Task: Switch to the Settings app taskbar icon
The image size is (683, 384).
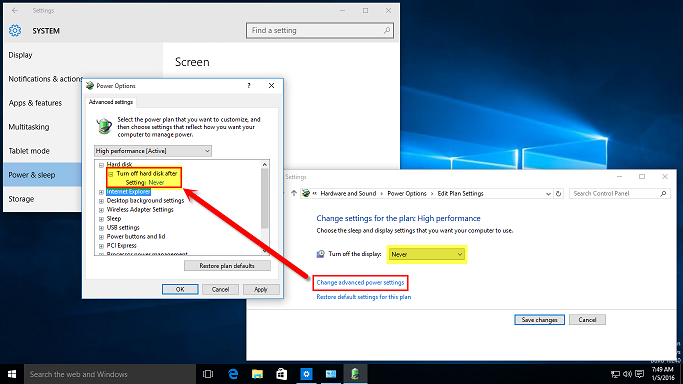Action: [306, 374]
